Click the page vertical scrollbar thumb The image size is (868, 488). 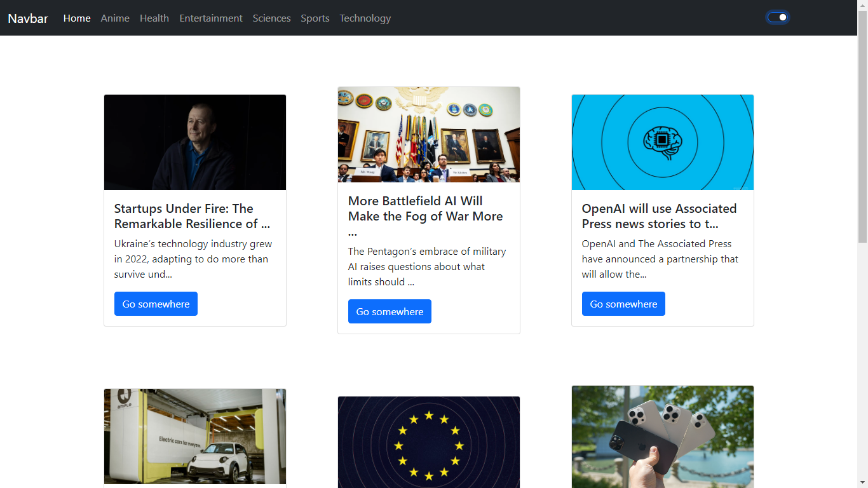coord(862,126)
